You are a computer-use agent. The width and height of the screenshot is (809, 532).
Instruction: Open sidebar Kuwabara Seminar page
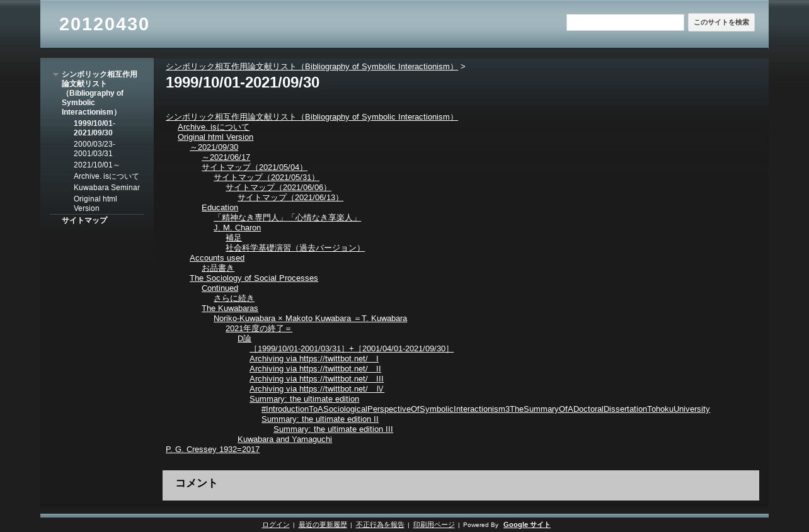[x=106, y=188]
